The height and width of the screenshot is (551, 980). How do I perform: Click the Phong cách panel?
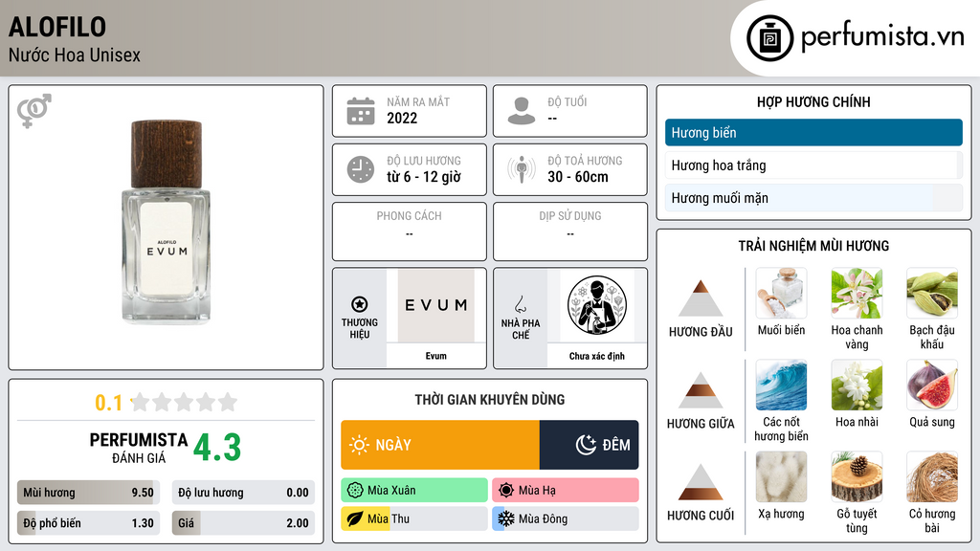410,231
